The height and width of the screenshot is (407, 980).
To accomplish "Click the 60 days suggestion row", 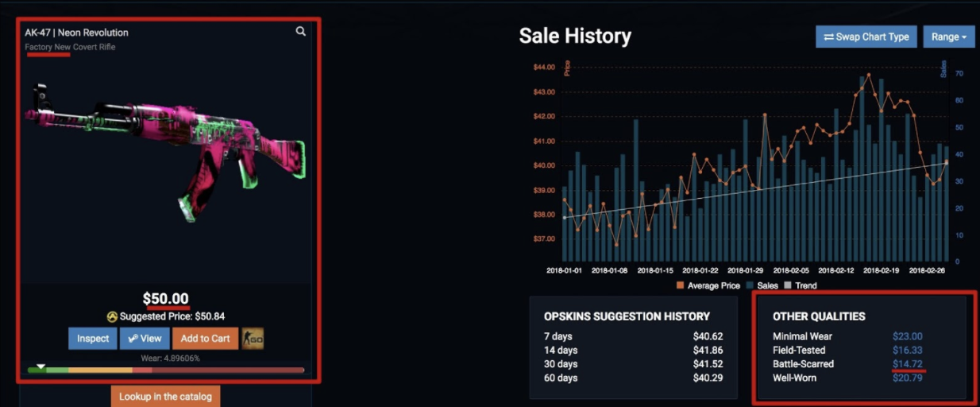I will tap(633, 378).
